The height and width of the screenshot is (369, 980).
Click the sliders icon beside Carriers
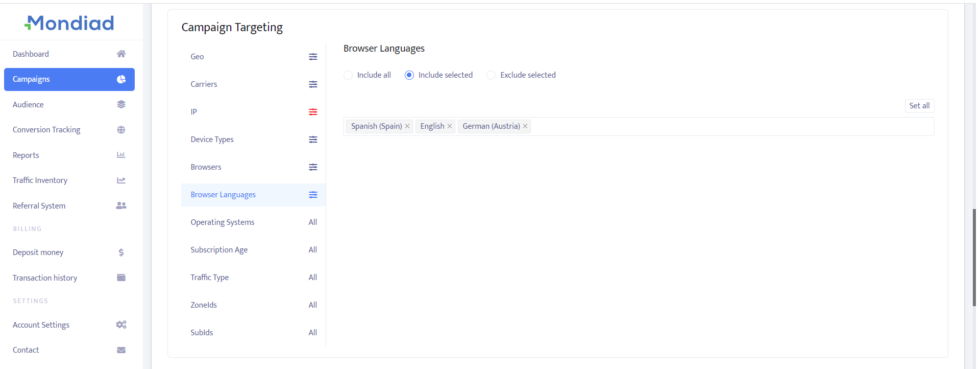pyautogui.click(x=313, y=84)
